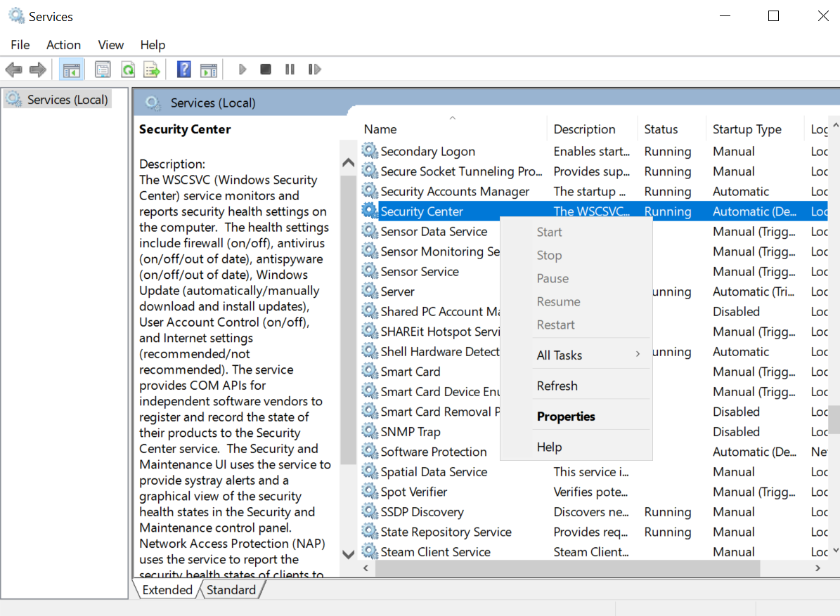Image resolution: width=840 pixels, height=616 pixels.
Task: Go back with the toolbar Back arrow
Action: point(13,70)
